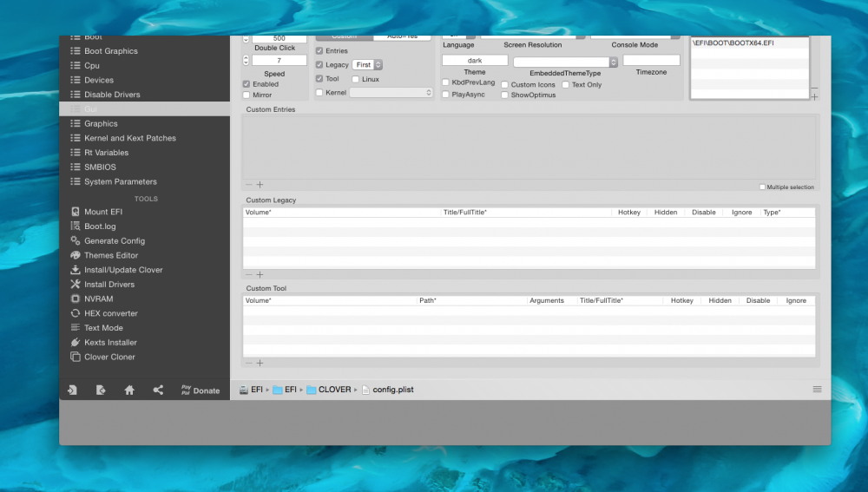Click the Timezone input field
The width and height of the screenshot is (868, 492).
pyautogui.click(x=652, y=61)
